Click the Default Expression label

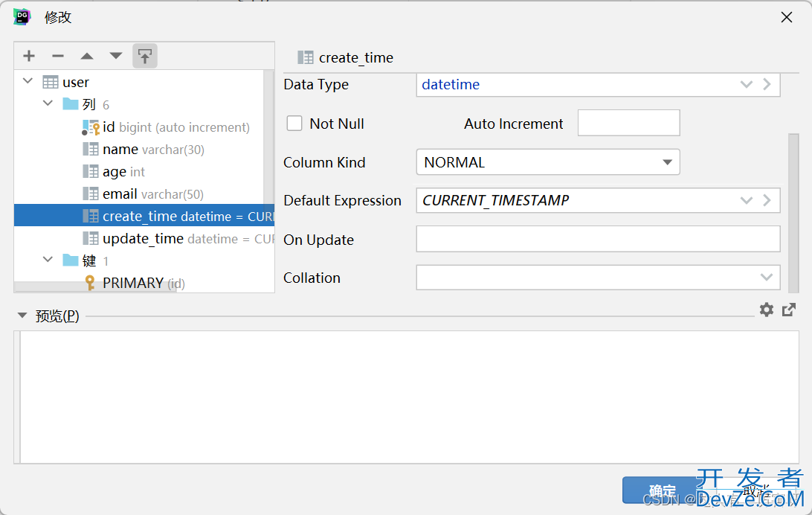click(x=342, y=200)
